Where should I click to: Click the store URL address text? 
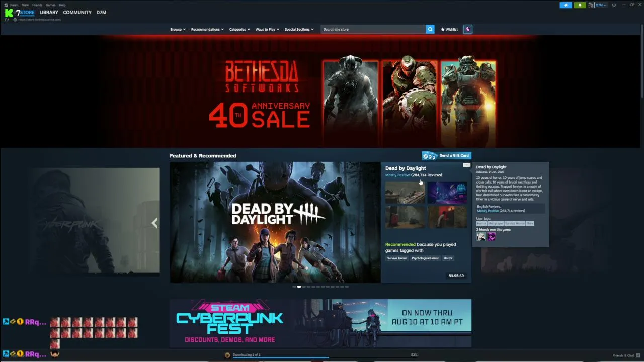click(x=40, y=20)
